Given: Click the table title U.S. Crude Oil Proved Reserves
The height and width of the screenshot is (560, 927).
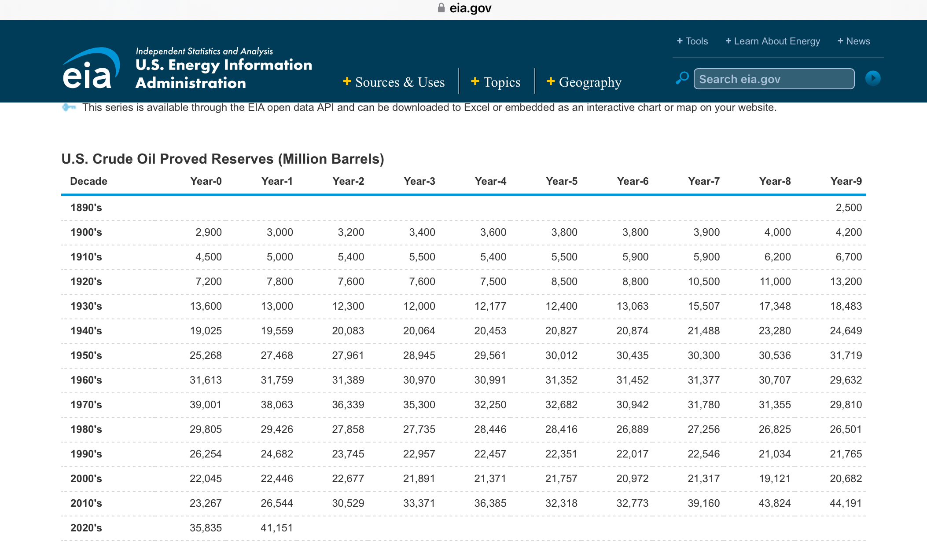Looking at the screenshot, I should pyautogui.click(x=223, y=159).
